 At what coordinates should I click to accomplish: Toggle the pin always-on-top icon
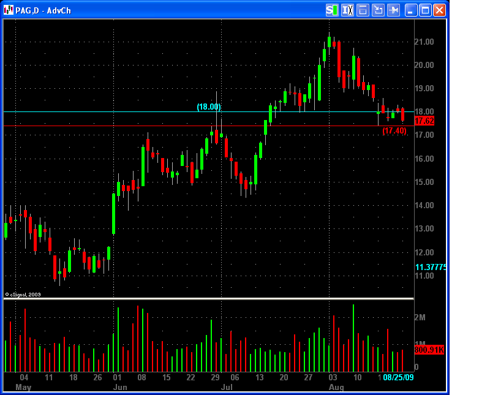[394, 10]
